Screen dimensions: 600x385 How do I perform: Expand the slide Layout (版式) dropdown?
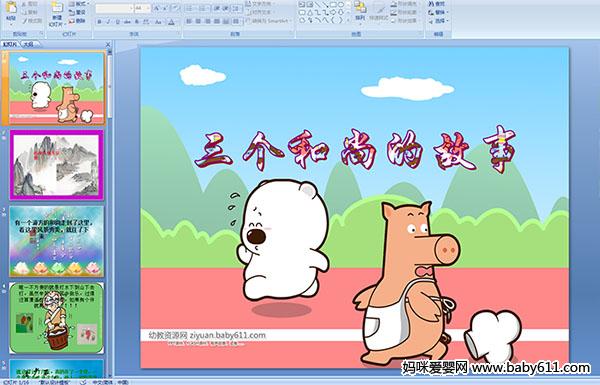(79, 4)
